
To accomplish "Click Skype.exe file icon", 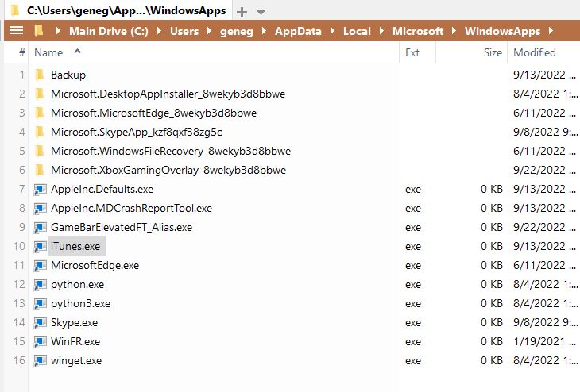I will point(40,322).
